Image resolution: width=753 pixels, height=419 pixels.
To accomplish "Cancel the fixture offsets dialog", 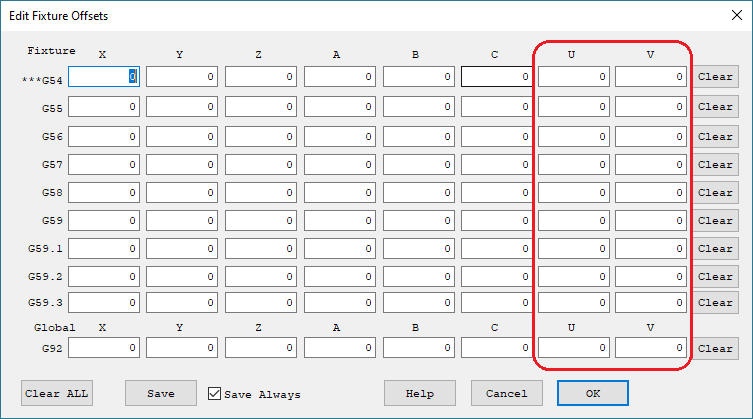I will pyautogui.click(x=506, y=393).
